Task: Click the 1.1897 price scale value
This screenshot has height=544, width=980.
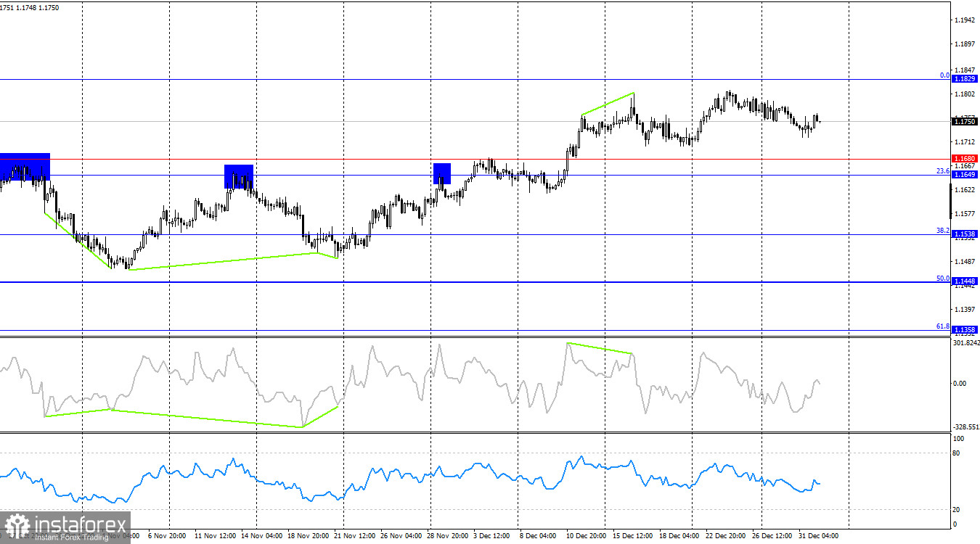Action: pos(965,44)
